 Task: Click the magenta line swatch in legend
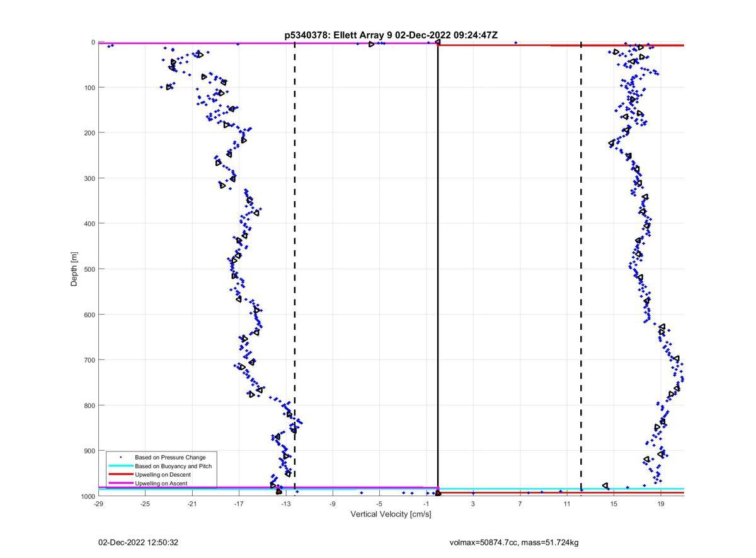(x=120, y=484)
